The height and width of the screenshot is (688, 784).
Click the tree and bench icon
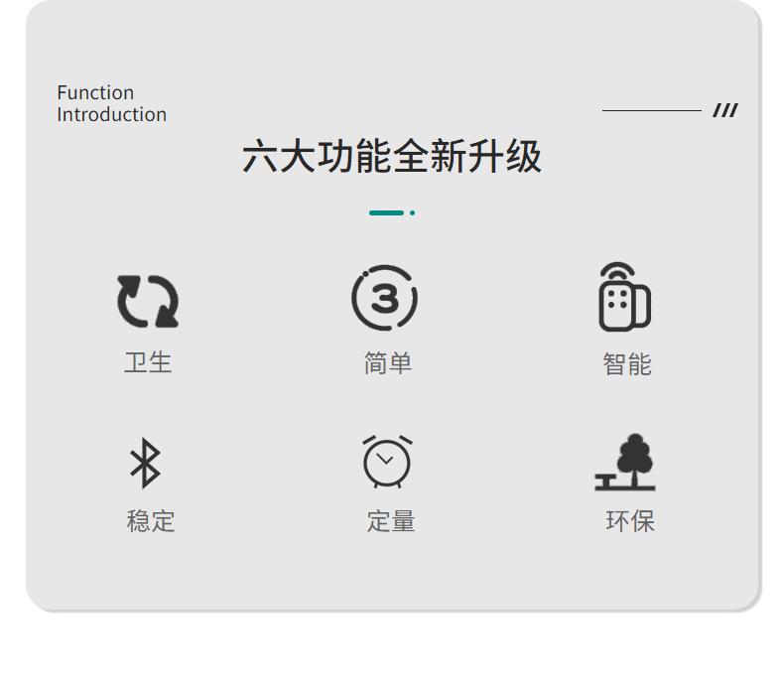coord(625,462)
